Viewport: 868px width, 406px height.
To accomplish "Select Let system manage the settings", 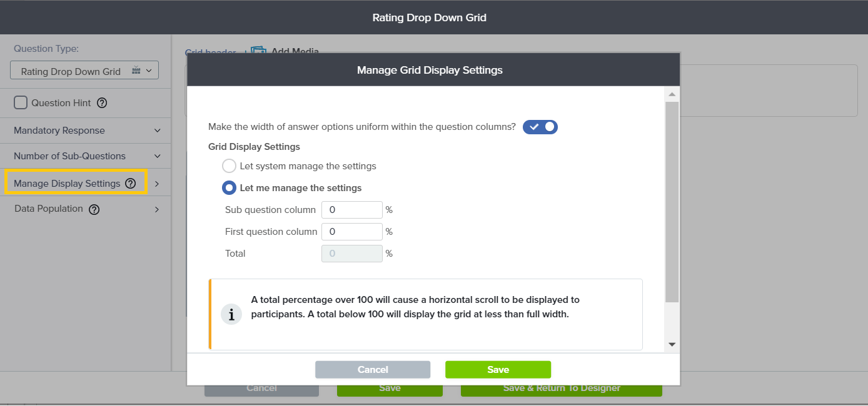I will click(x=230, y=166).
